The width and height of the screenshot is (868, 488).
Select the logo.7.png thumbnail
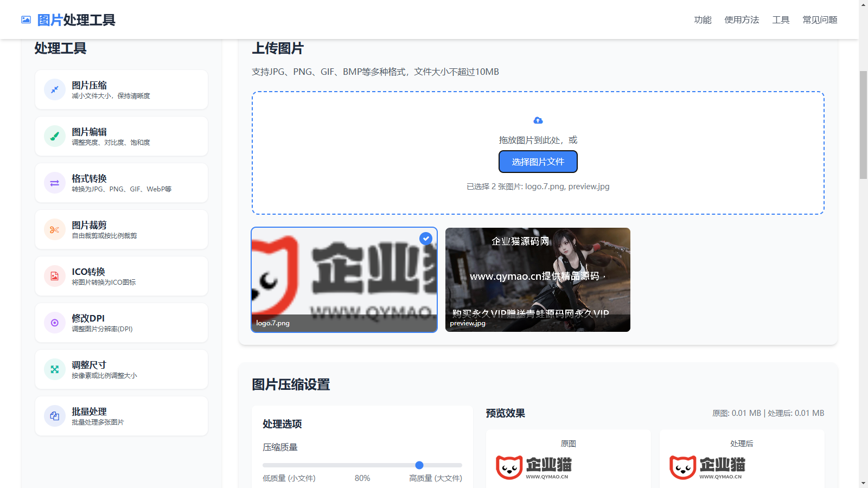click(344, 280)
